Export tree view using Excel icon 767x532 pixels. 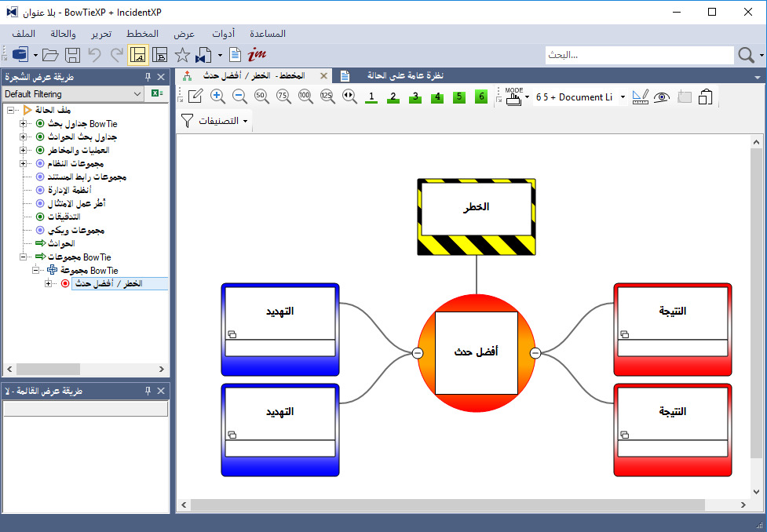157,94
